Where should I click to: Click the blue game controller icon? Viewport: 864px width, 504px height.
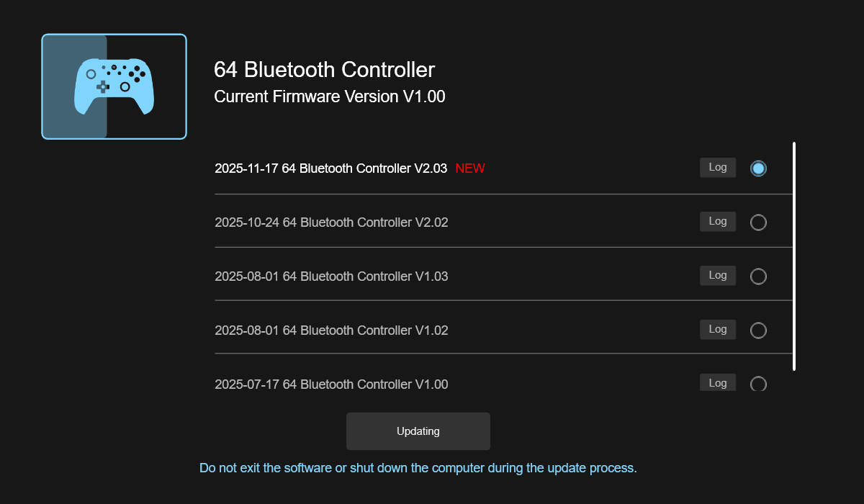click(x=114, y=86)
